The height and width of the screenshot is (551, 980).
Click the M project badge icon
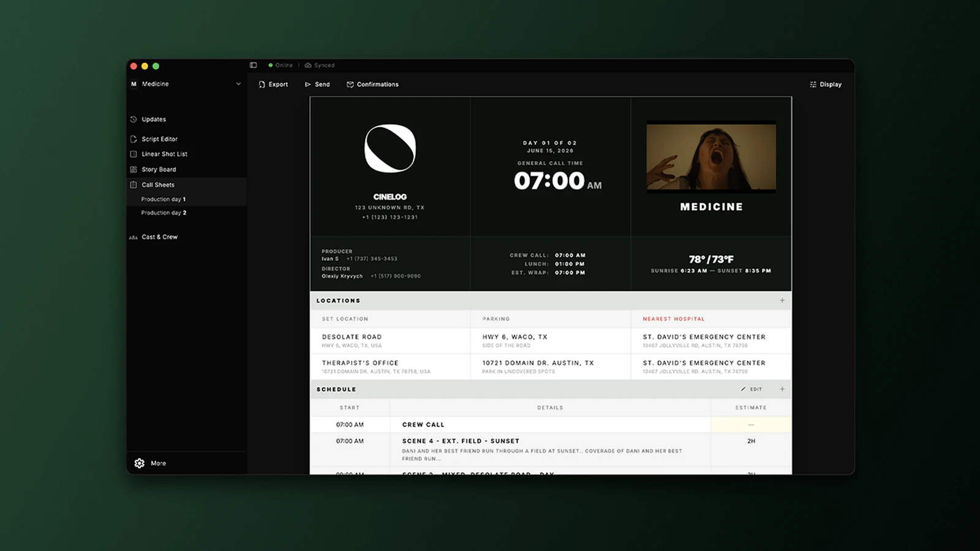point(134,84)
